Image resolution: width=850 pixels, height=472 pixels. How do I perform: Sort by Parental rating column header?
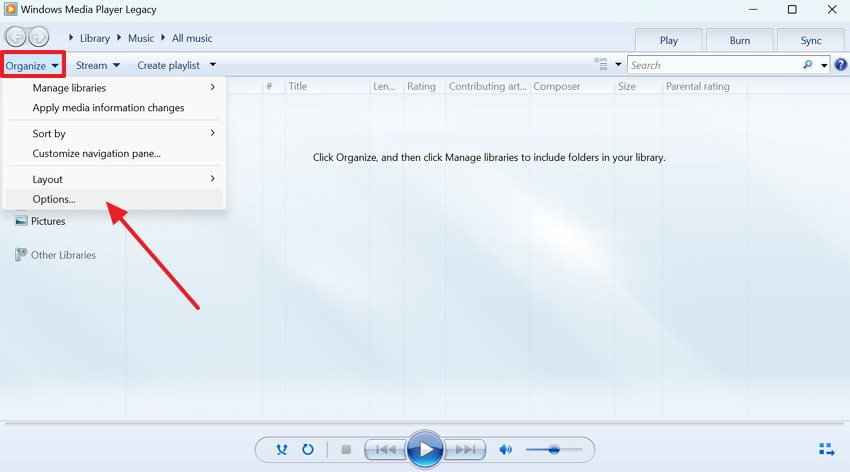[705, 86]
